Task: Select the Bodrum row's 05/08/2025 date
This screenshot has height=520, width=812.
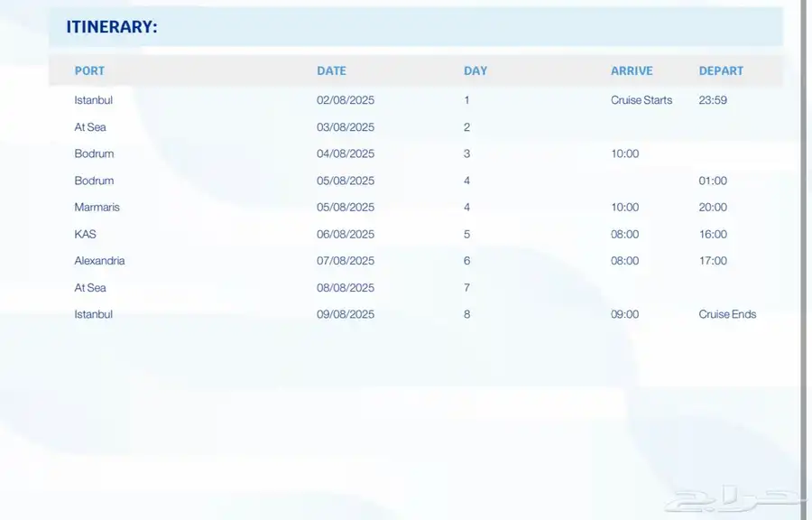Action: point(346,181)
